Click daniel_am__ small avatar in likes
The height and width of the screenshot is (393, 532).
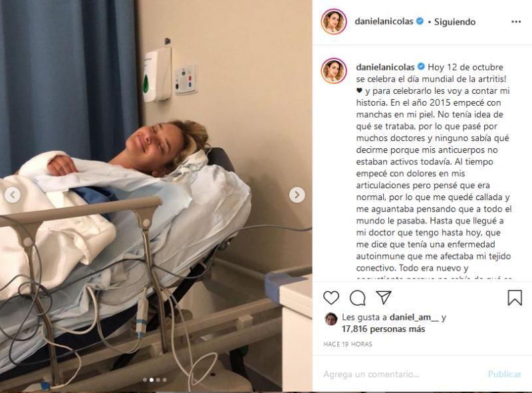[x=331, y=319]
